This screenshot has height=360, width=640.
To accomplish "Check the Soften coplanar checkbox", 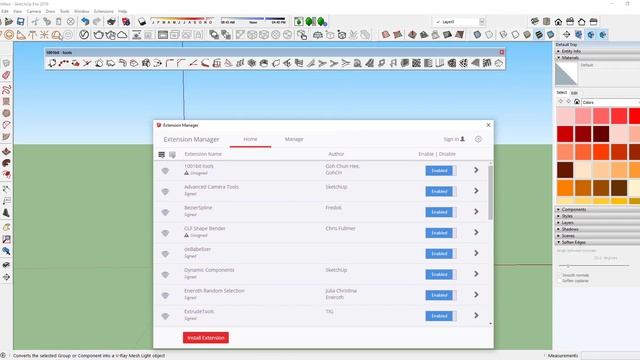I will (560, 281).
